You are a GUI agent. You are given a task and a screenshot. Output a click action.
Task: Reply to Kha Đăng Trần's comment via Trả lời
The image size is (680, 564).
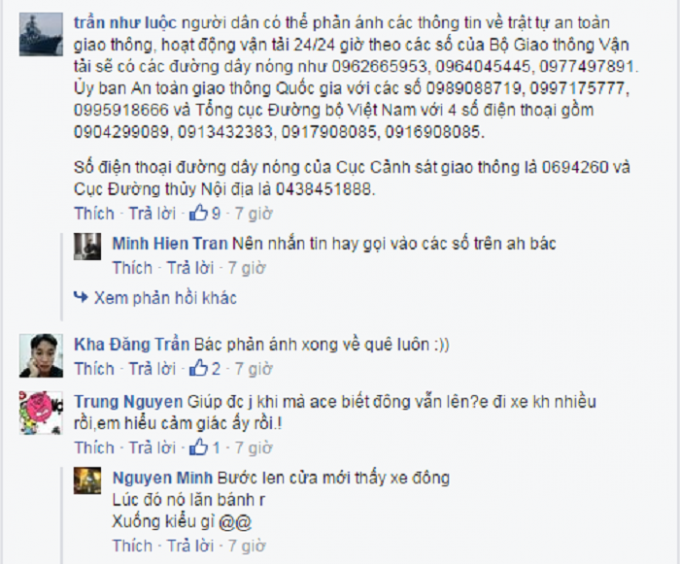[x=152, y=369]
